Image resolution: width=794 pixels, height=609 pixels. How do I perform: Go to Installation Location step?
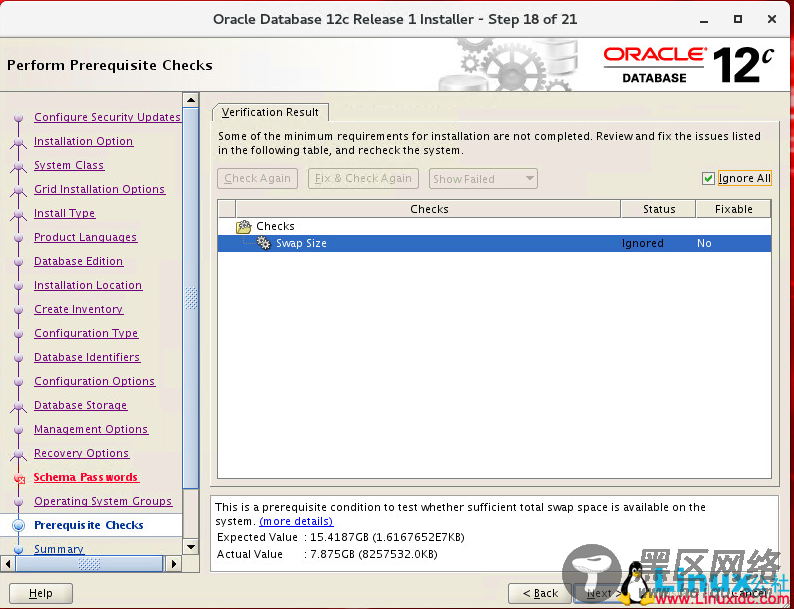(x=88, y=285)
